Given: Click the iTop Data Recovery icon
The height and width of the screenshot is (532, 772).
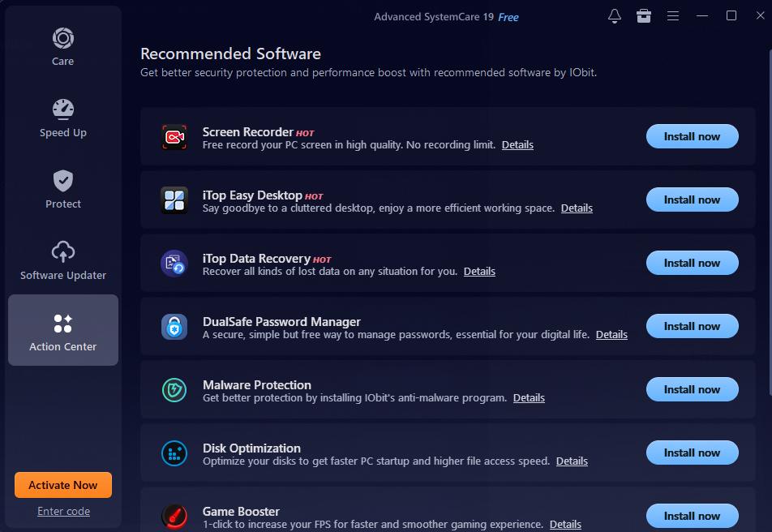Looking at the screenshot, I should click(174, 264).
